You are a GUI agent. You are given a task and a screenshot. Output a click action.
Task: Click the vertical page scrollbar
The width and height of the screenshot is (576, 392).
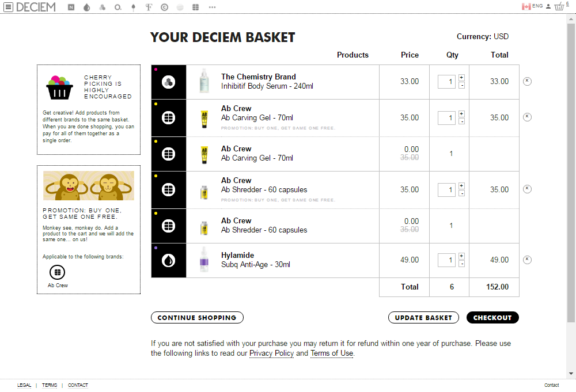pos(571,174)
